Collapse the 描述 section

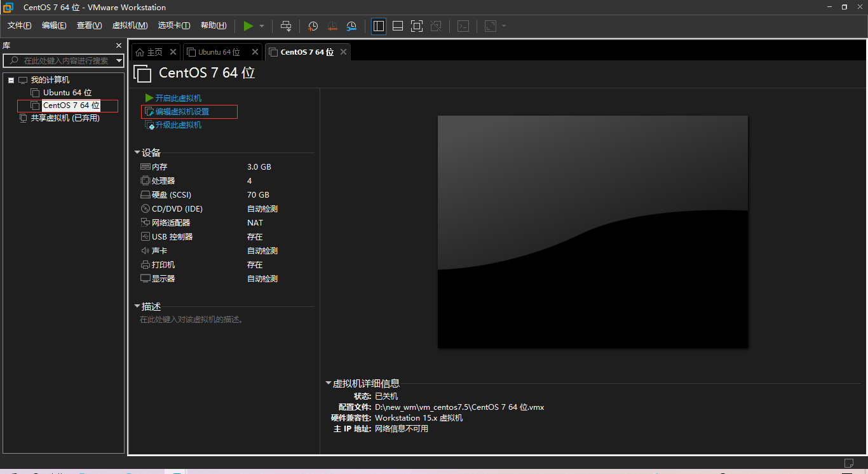point(137,306)
